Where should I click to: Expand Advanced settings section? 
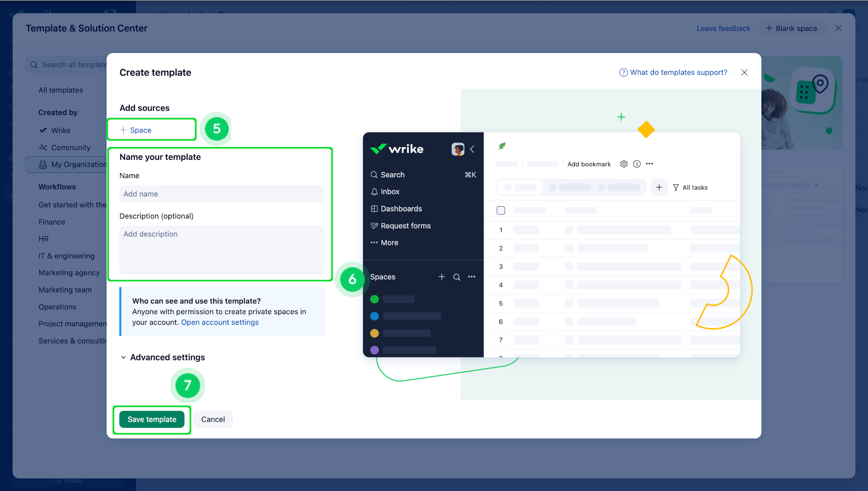(x=163, y=357)
